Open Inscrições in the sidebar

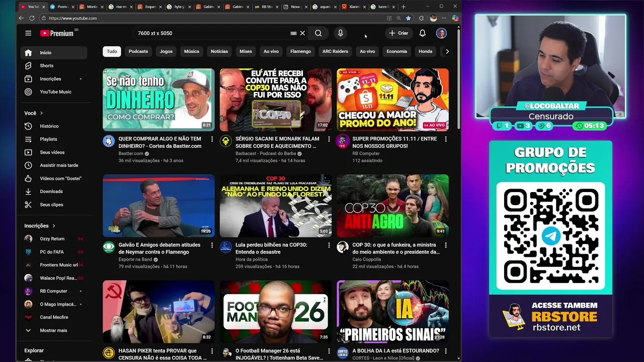click(x=54, y=78)
